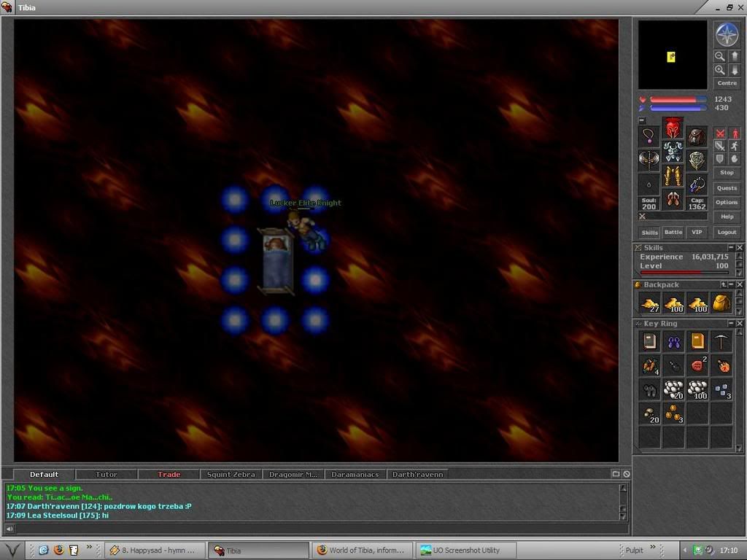The height and width of the screenshot is (560, 747).
Task: Click the compass rose on the minimap panel
Action: (727, 35)
